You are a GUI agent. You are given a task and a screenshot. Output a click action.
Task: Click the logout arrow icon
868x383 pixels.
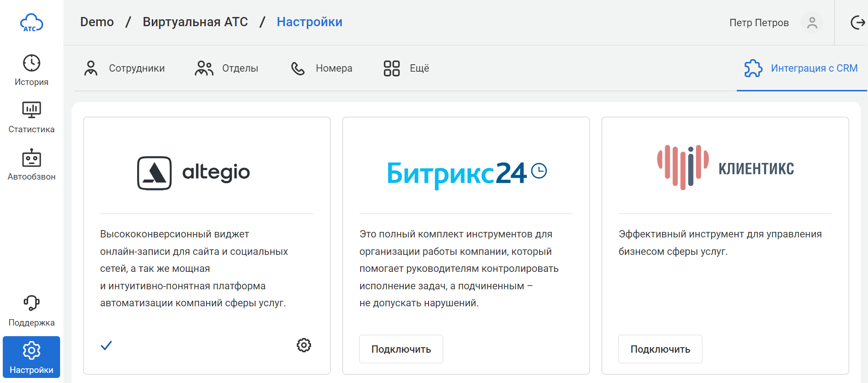(857, 23)
